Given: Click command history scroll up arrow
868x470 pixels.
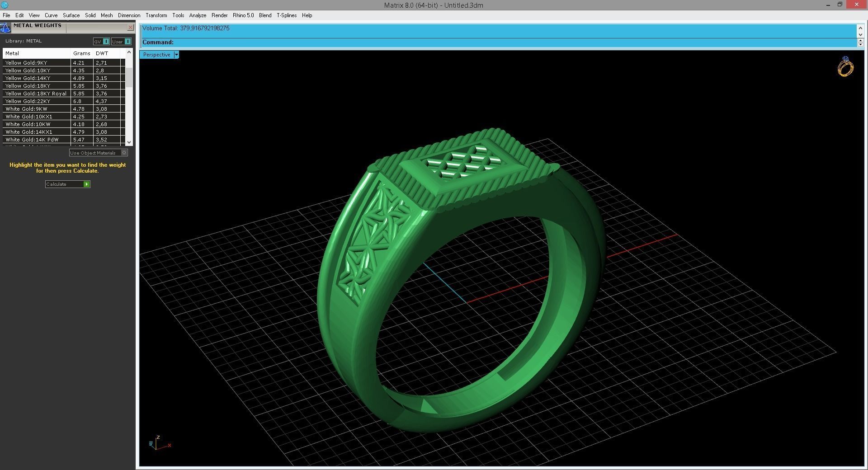Looking at the screenshot, I should pos(860,28).
